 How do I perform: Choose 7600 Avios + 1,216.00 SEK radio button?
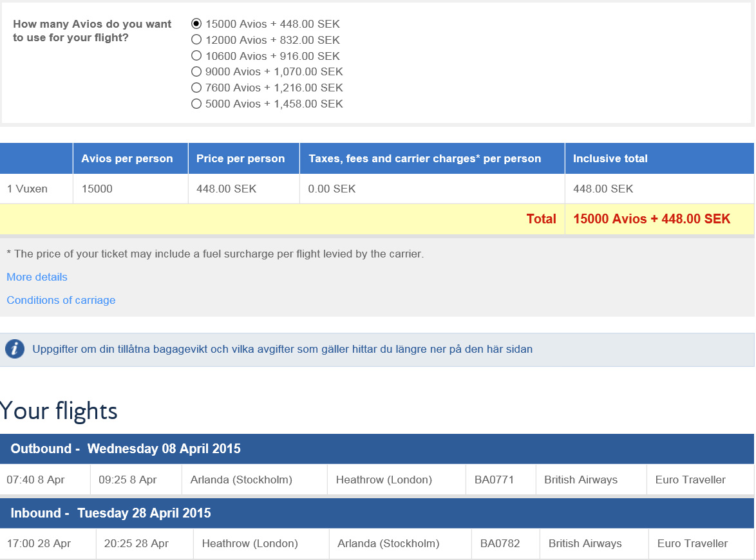click(x=196, y=88)
